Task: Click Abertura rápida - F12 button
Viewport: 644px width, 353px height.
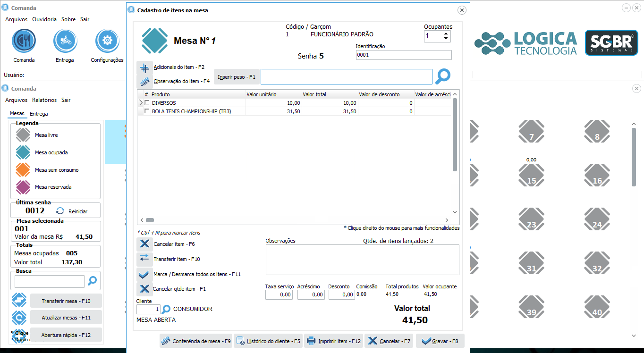Action: coord(66,335)
